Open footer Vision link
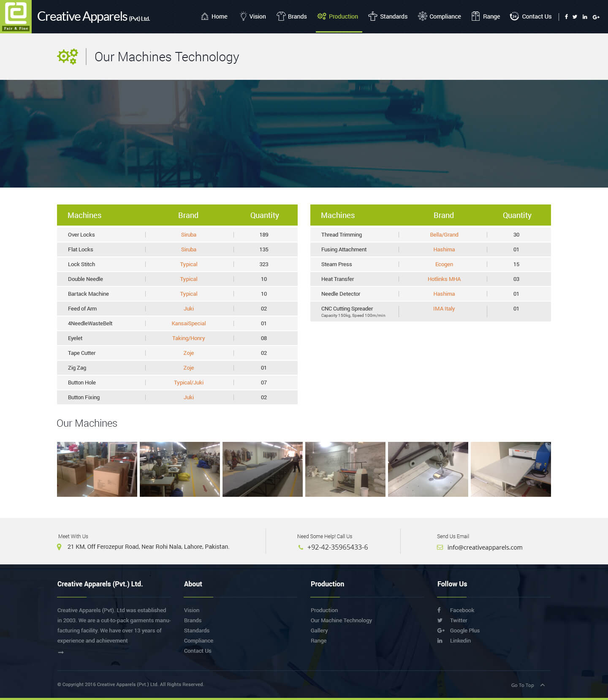The width and height of the screenshot is (608, 700). 192,610
